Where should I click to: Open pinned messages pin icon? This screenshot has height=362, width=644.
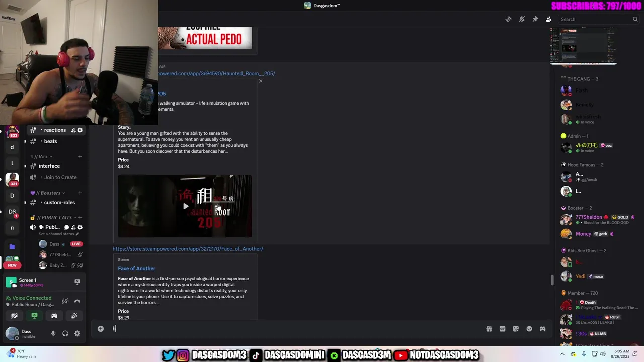point(535,19)
